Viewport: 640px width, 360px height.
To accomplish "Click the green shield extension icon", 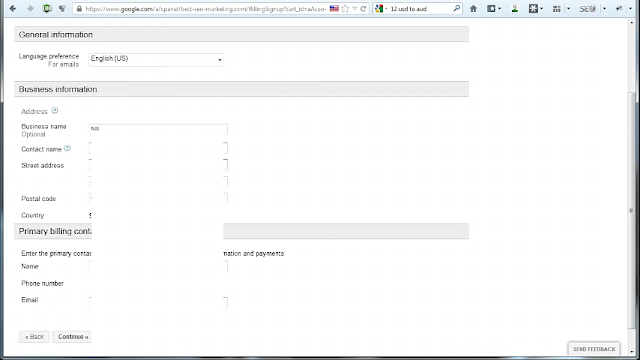I will [x=47, y=9].
